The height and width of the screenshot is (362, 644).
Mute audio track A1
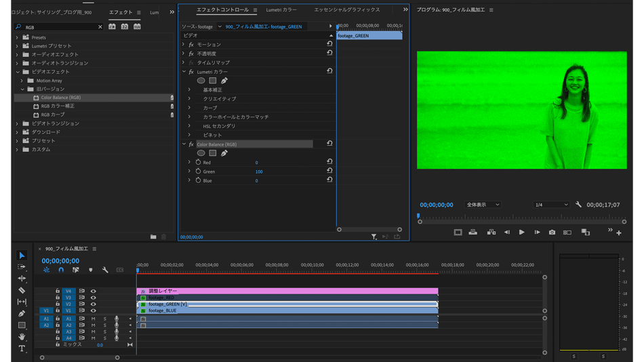(94, 319)
